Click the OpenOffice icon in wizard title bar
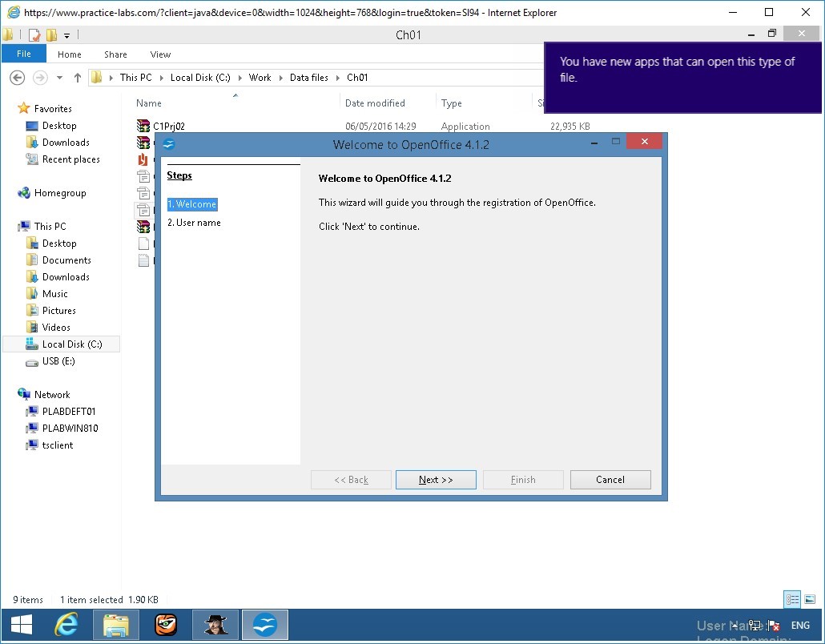The width and height of the screenshot is (825, 644). tap(169, 144)
